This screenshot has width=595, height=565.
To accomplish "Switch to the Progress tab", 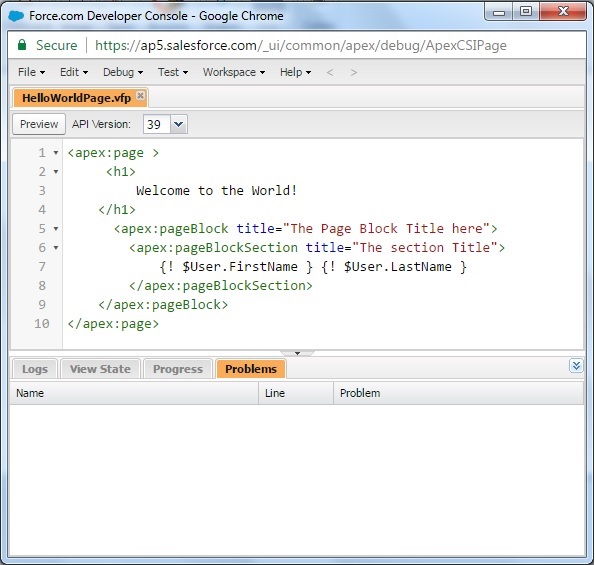I will [178, 369].
